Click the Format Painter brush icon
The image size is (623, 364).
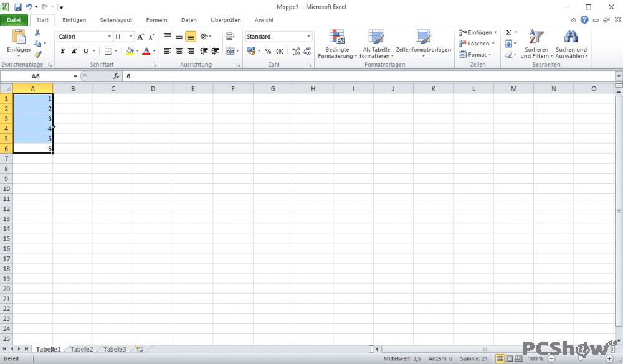coord(38,54)
